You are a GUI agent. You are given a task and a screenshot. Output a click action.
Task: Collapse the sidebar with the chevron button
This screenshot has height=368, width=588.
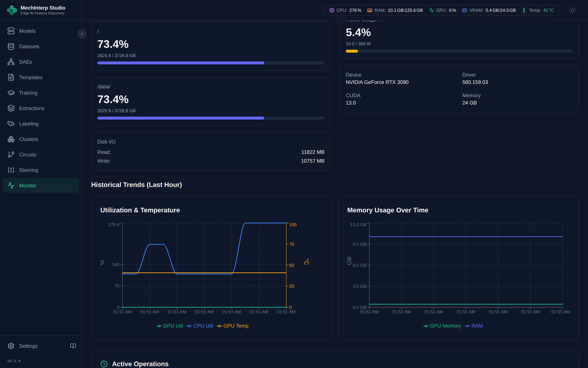point(82,34)
